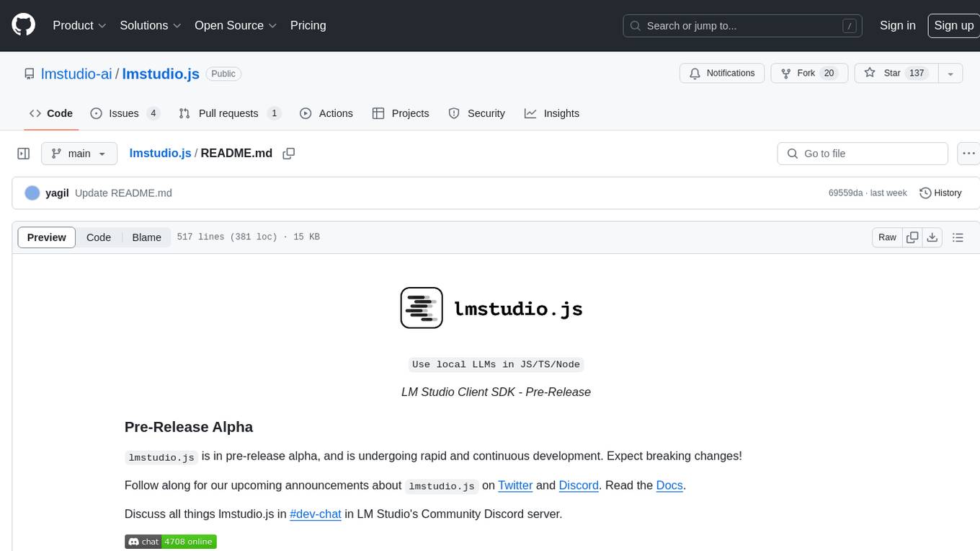Open the Discord link
This screenshot has height=551, width=980.
pos(579,485)
